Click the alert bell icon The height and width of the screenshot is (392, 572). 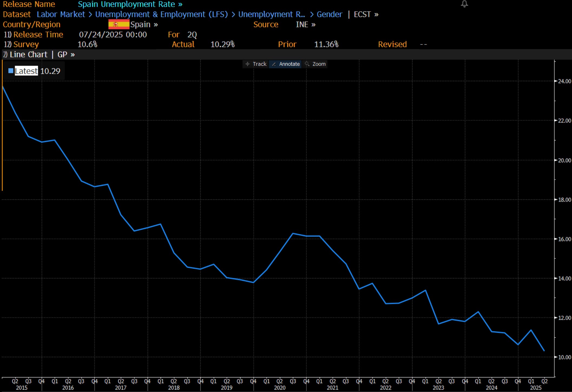(x=464, y=4)
